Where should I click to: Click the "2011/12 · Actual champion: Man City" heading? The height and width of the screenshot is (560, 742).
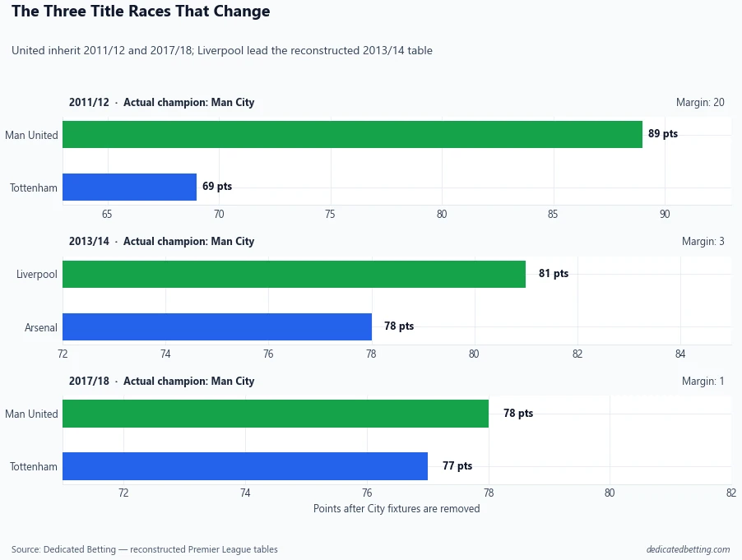pyautogui.click(x=161, y=102)
